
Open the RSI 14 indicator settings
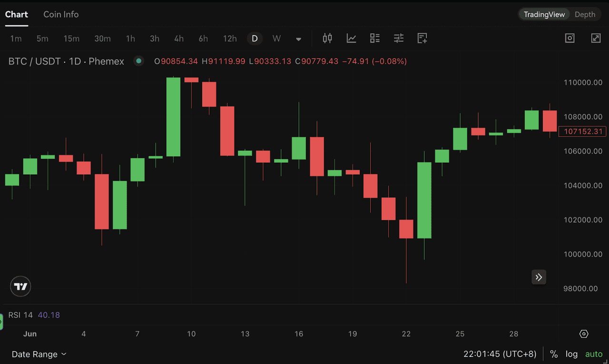click(x=20, y=315)
